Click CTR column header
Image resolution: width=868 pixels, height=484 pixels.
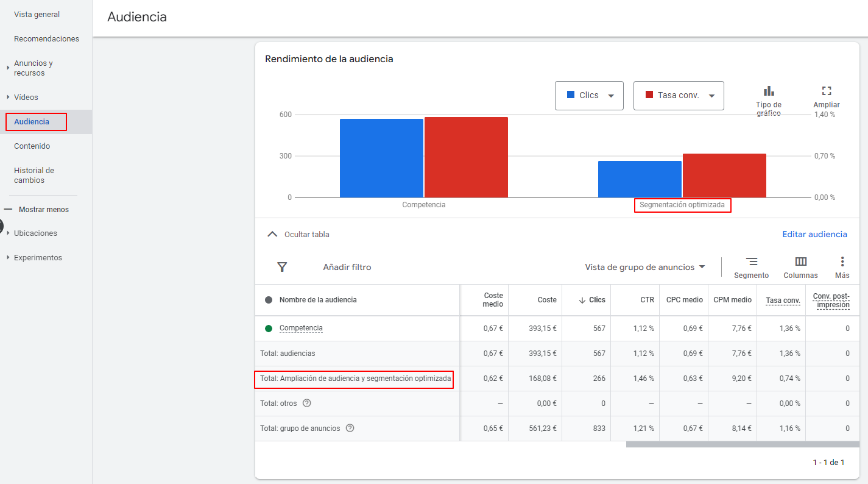(647, 300)
